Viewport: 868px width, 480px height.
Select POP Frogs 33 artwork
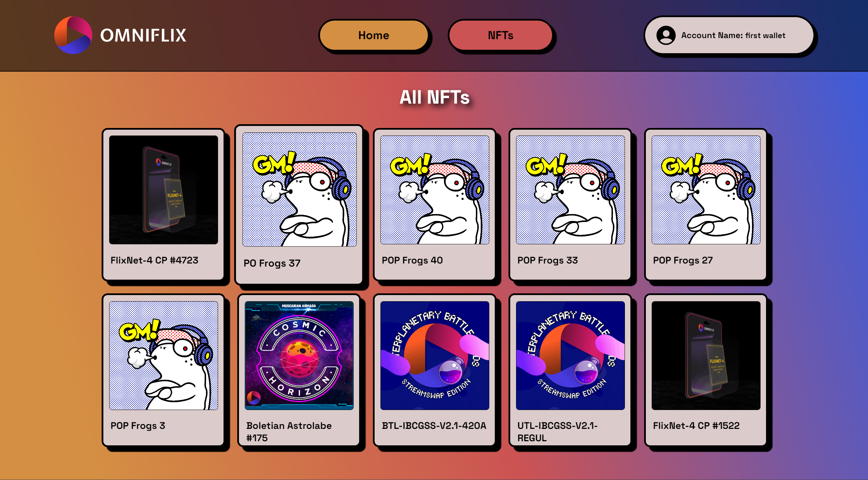pyautogui.click(x=570, y=190)
